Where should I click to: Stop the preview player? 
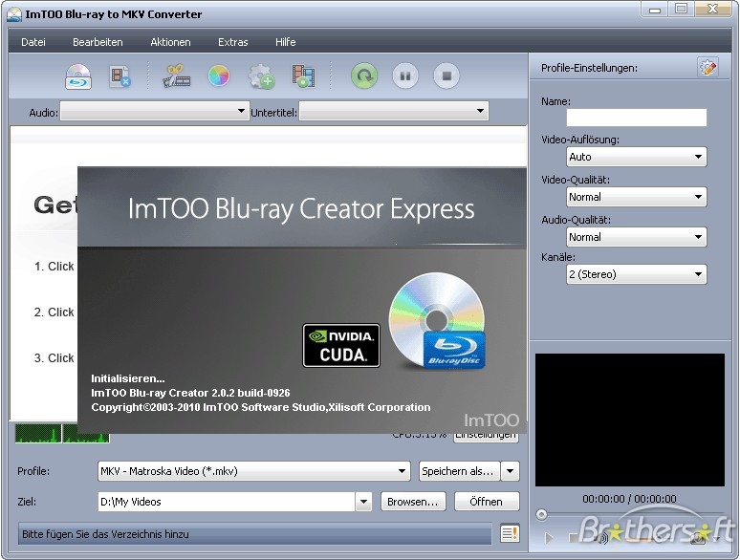point(573,538)
